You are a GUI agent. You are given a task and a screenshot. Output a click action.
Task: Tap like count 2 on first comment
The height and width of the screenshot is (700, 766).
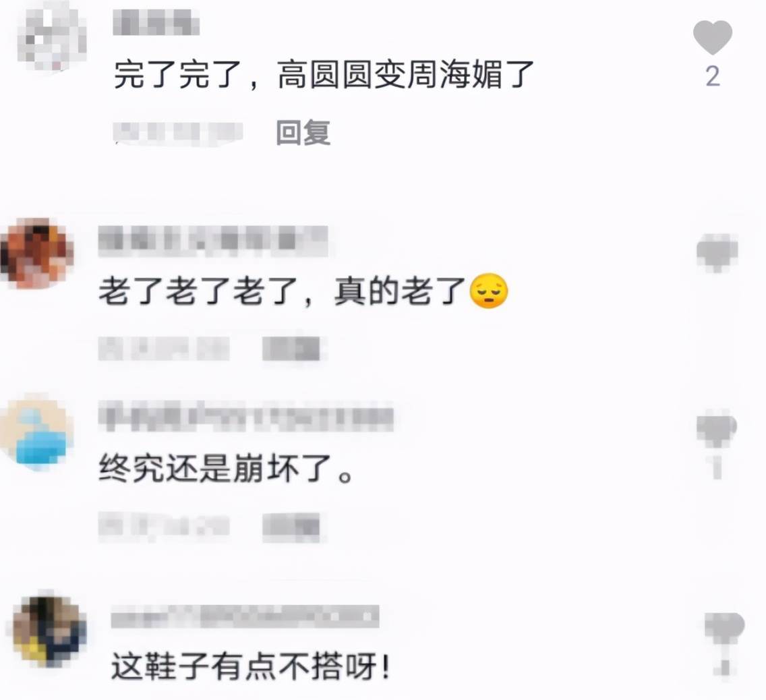(713, 77)
